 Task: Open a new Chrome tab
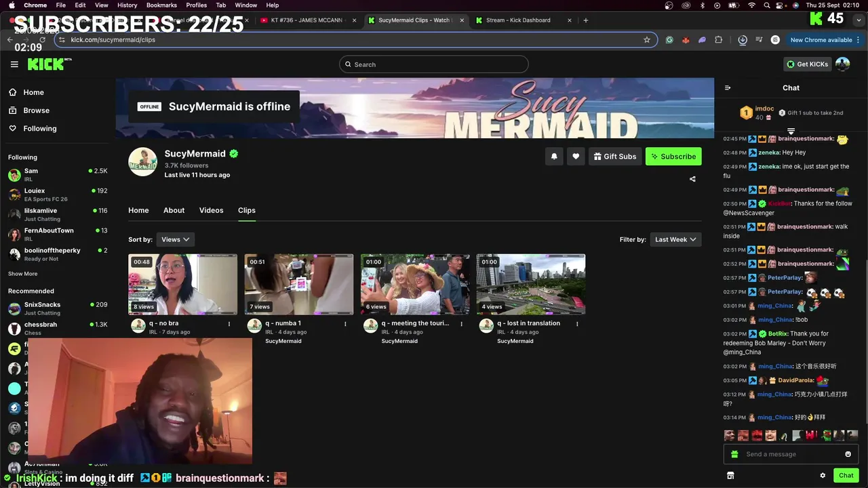coord(586,20)
